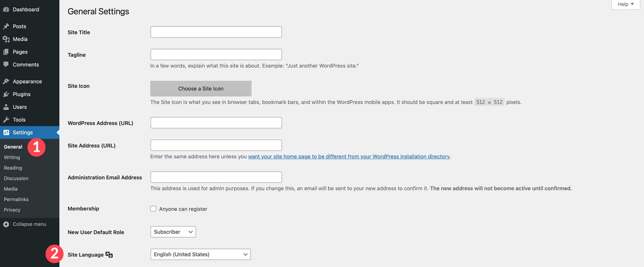Click the Posts pushpin icon
The image size is (644, 267).
coord(6,26)
